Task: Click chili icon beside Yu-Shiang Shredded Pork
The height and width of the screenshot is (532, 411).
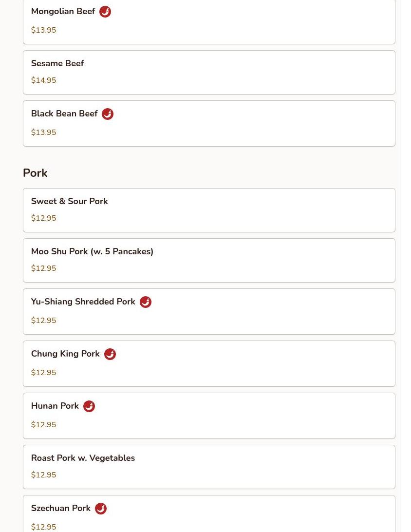Action: pos(146,302)
